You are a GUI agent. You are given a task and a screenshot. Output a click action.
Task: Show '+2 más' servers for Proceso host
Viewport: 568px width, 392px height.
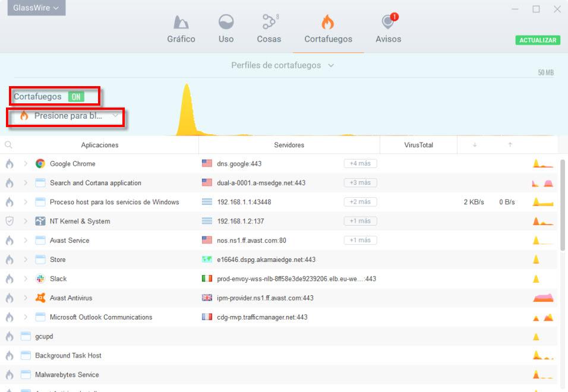[360, 202]
